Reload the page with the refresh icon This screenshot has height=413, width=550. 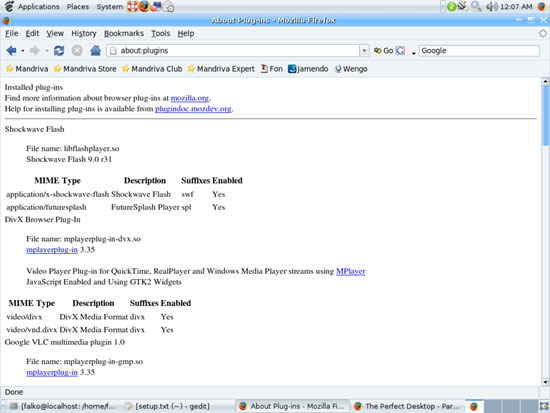point(59,51)
